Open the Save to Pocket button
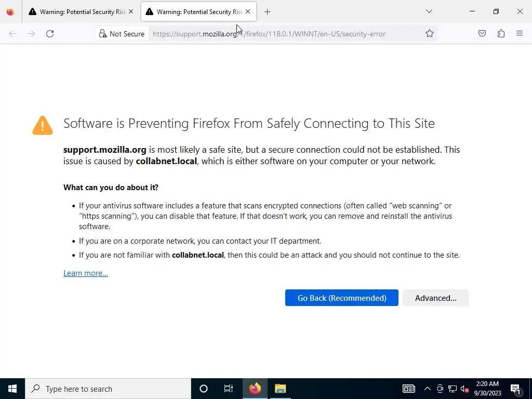Viewport: 532px width, 399px height. coord(482,34)
